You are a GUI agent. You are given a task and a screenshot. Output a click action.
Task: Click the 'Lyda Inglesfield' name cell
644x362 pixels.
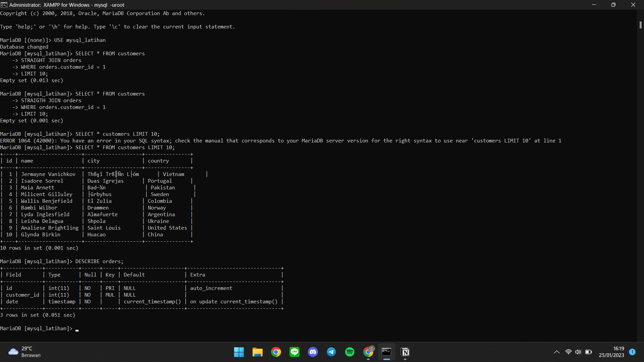pos(45,215)
